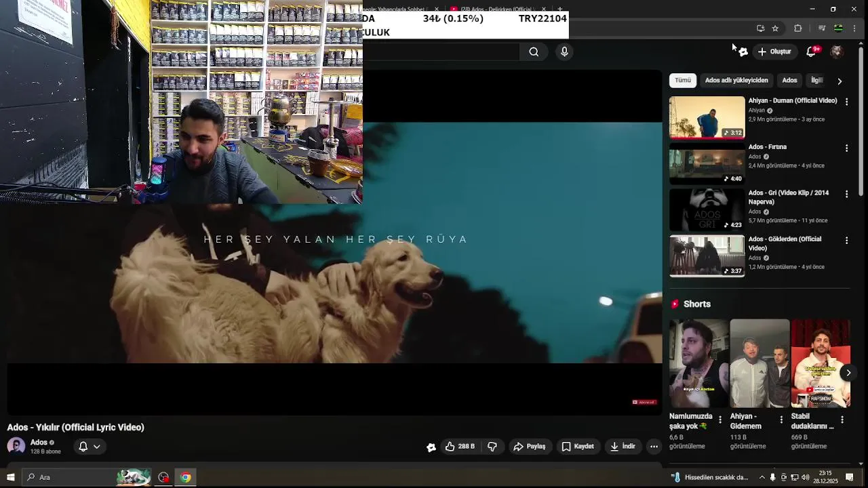868x488 pixels.
Task: Open Chrome extensions puzzle icon
Action: [x=797, y=28]
